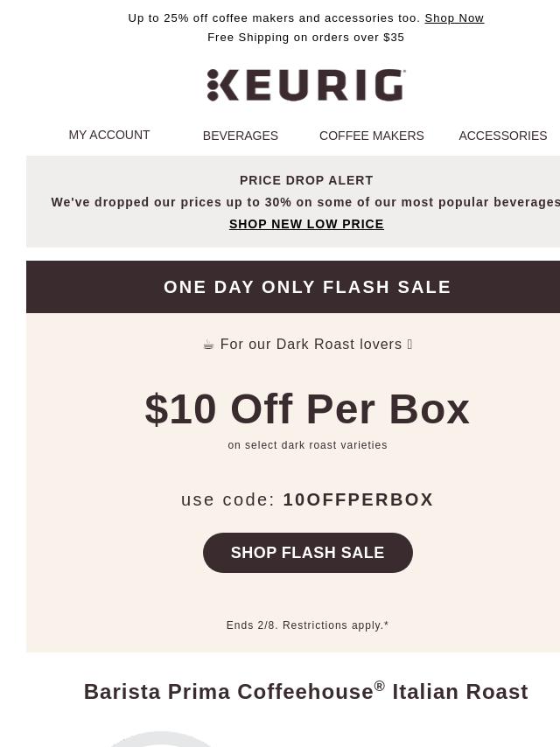The width and height of the screenshot is (560, 747).
Task: Select the promo code 10OFFPERBOX text
Action: (x=358, y=499)
